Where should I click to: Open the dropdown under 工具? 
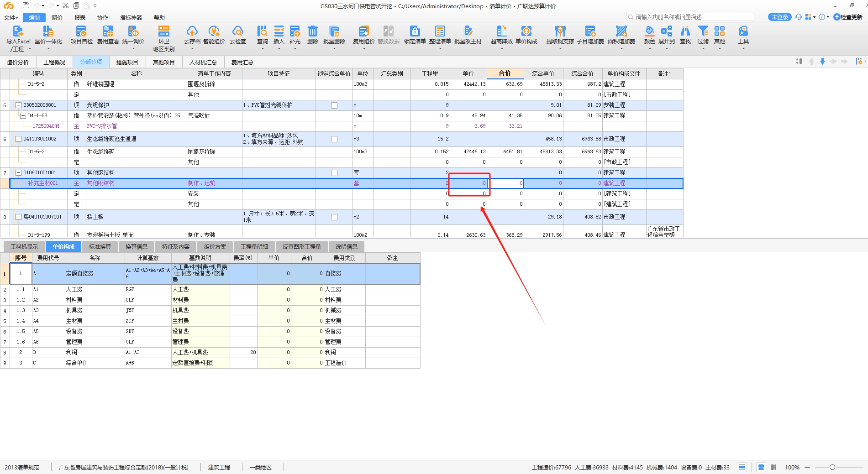(743, 48)
